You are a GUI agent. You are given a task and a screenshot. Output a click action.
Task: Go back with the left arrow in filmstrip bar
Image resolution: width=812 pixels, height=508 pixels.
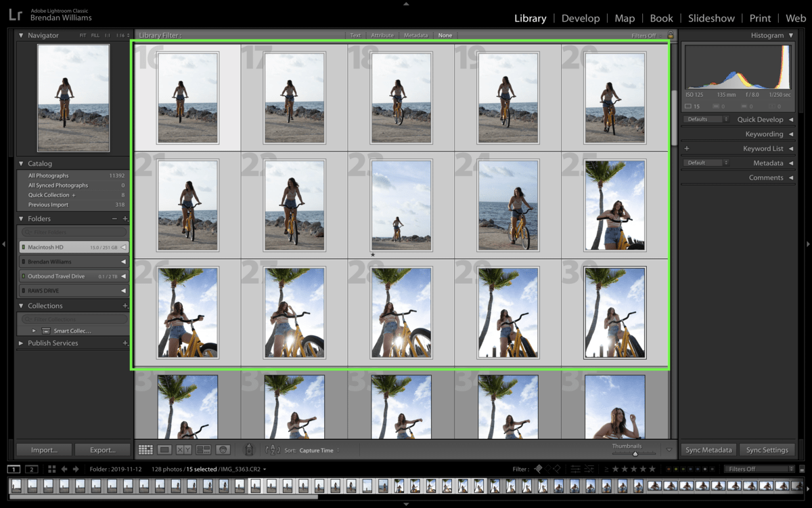pos(64,469)
